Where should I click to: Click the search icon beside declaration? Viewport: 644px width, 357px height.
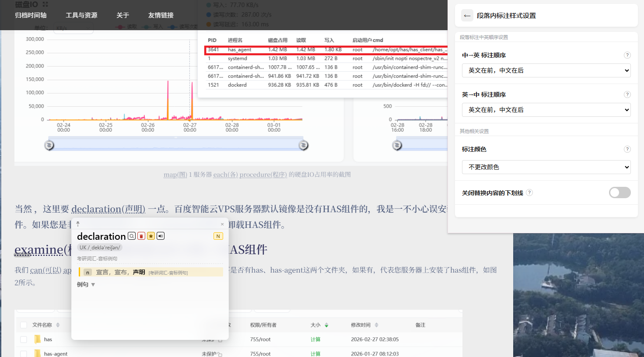(132, 236)
